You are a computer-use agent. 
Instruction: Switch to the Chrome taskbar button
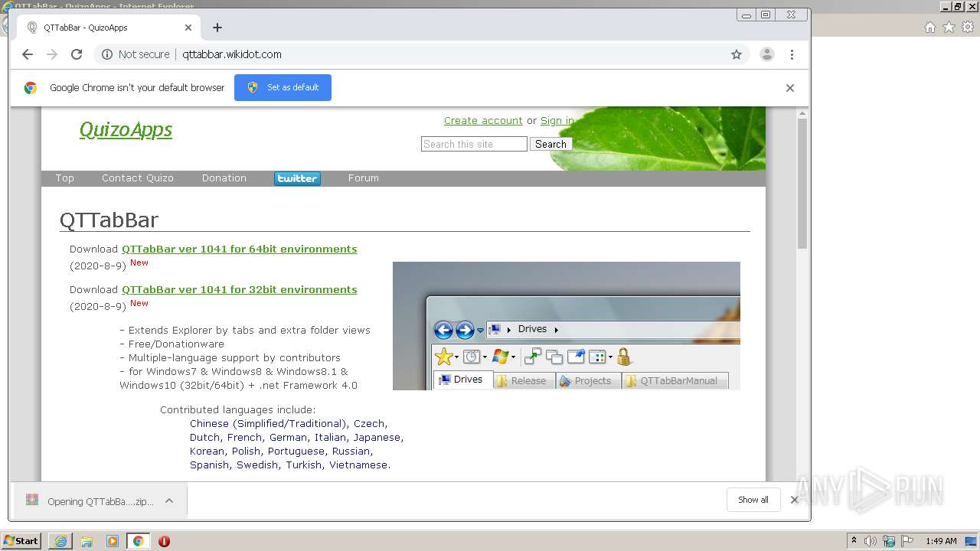click(139, 541)
